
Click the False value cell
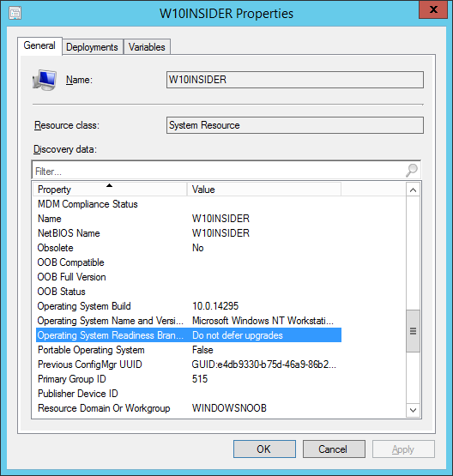click(x=202, y=350)
